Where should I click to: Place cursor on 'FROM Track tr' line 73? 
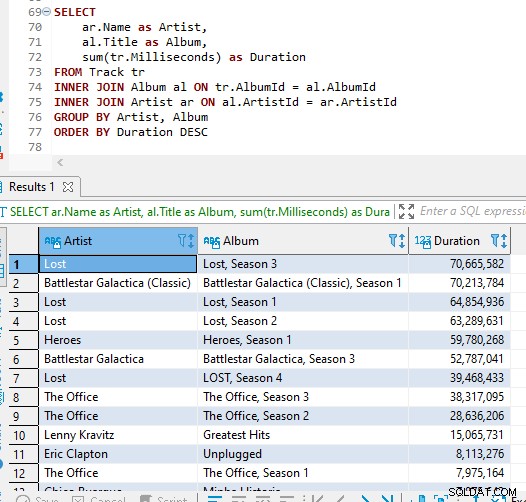[99, 72]
